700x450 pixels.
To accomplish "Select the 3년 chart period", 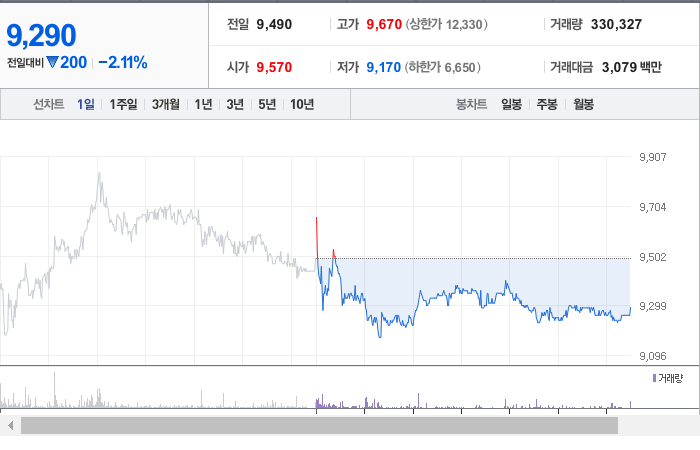I will (235, 104).
